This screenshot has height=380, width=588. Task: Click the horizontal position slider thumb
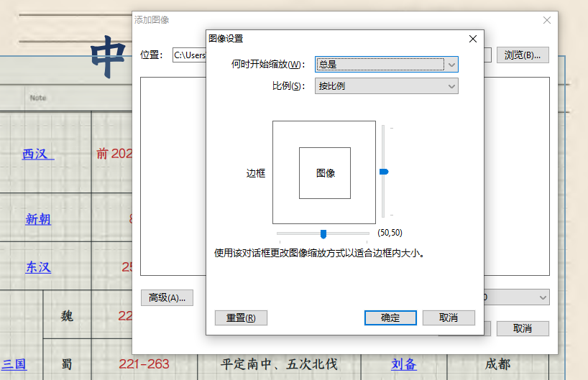tap(323, 233)
